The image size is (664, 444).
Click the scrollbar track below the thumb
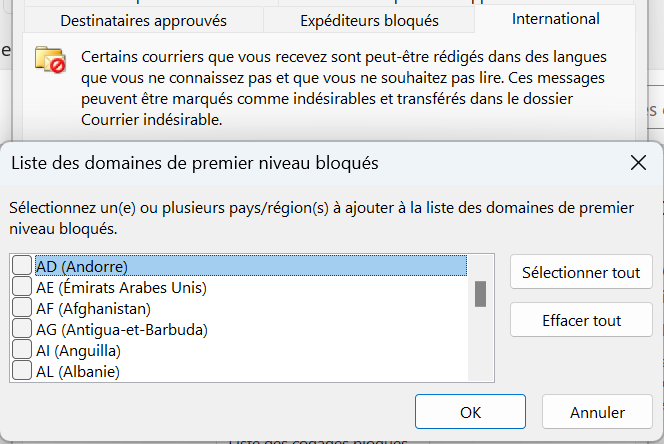click(480, 345)
